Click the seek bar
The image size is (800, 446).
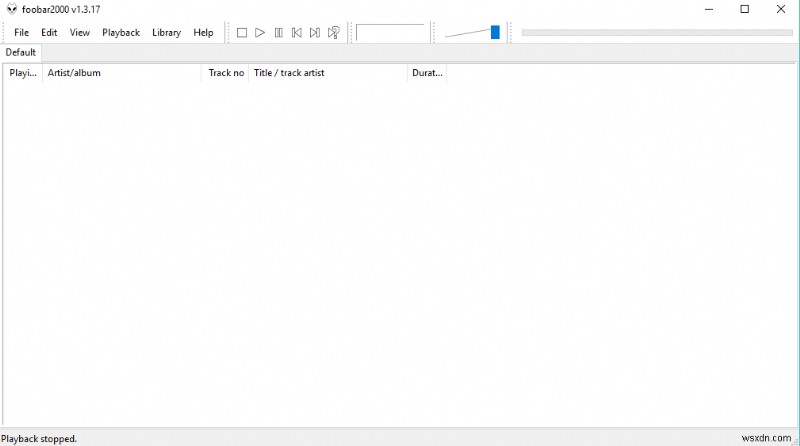coord(657,33)
